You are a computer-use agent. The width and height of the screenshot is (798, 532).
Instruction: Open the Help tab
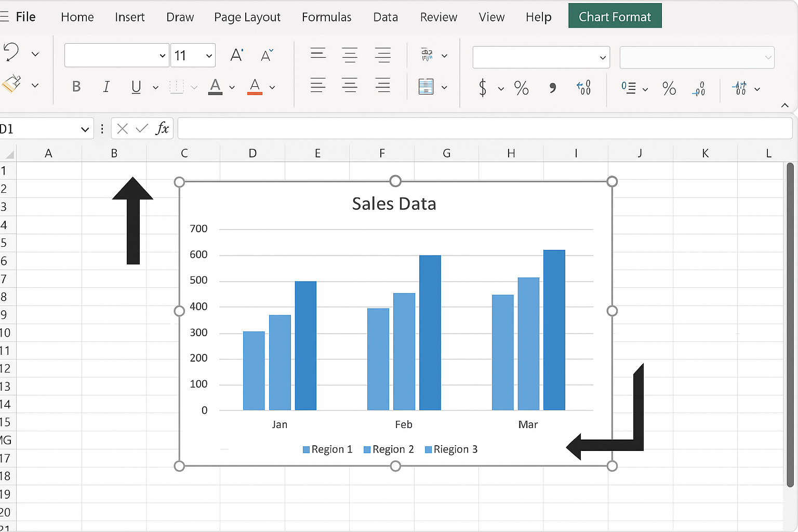click(538, 17)
